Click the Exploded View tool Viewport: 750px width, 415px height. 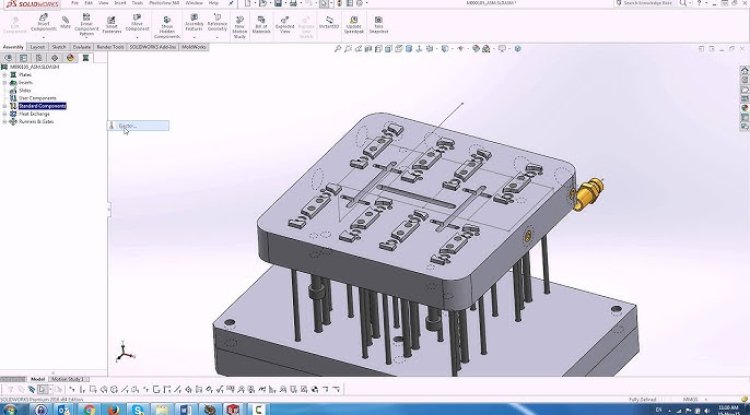tap(285, 25)
